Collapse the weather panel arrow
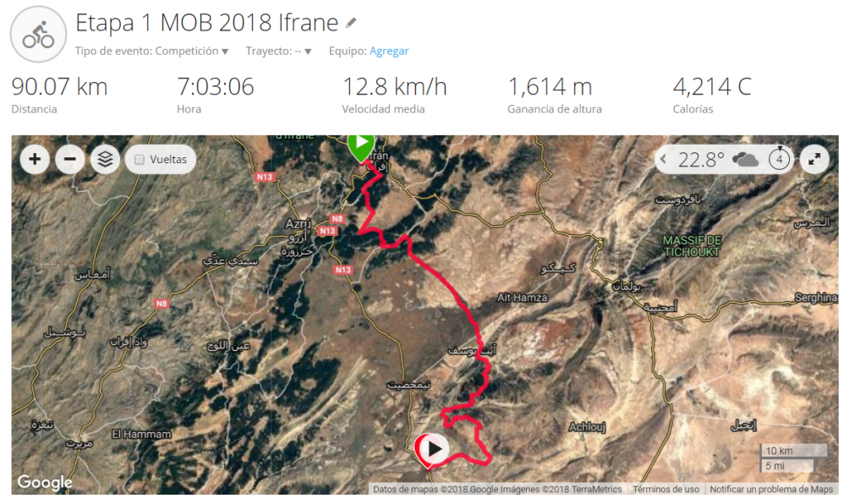Viewport: 866px width, 504px height. tap(663, 160)
